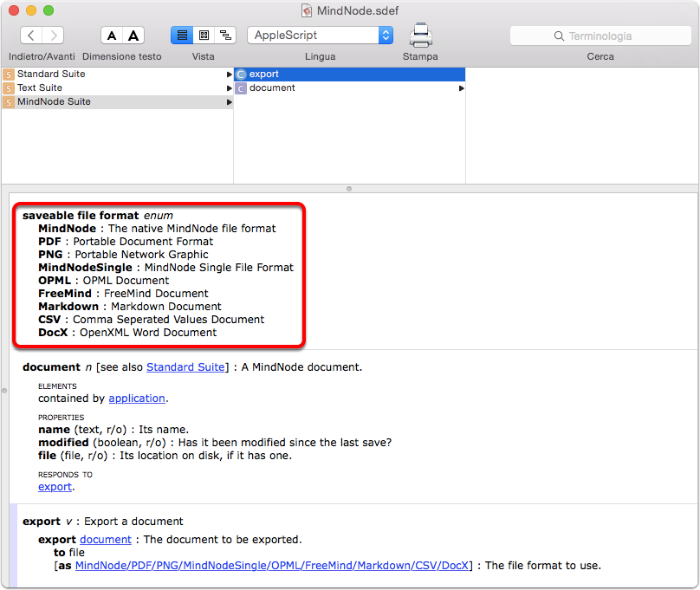This screenshot has width=700, height=590.
Task: Select Text Suite in the list
Action: [118, 88]
